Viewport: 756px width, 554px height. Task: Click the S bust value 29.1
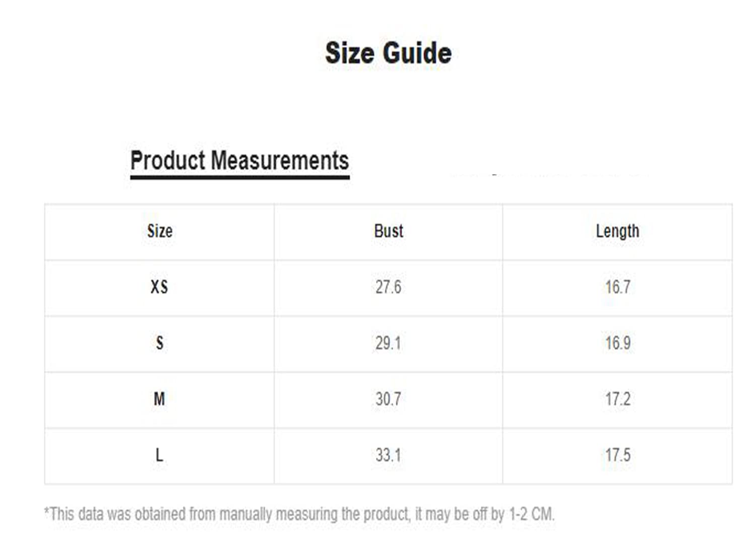(x=388, y=343)
